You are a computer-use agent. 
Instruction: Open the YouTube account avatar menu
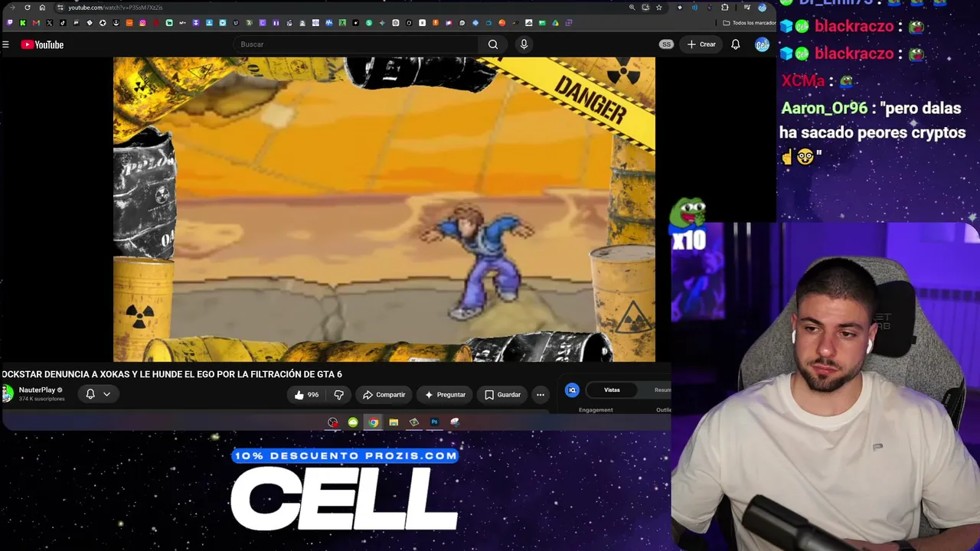pyautogui.click(x=762, y=44)
